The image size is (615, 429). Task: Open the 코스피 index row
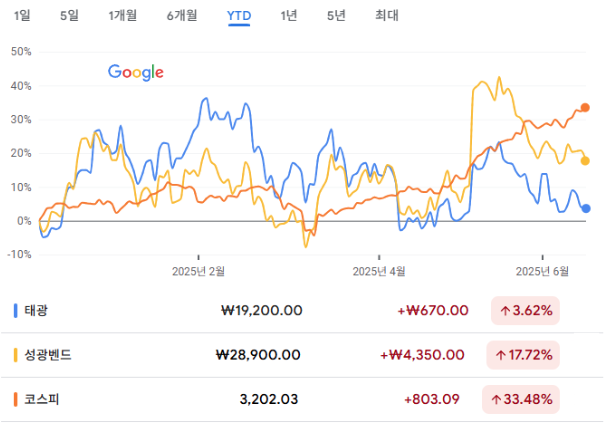point(302,400)
